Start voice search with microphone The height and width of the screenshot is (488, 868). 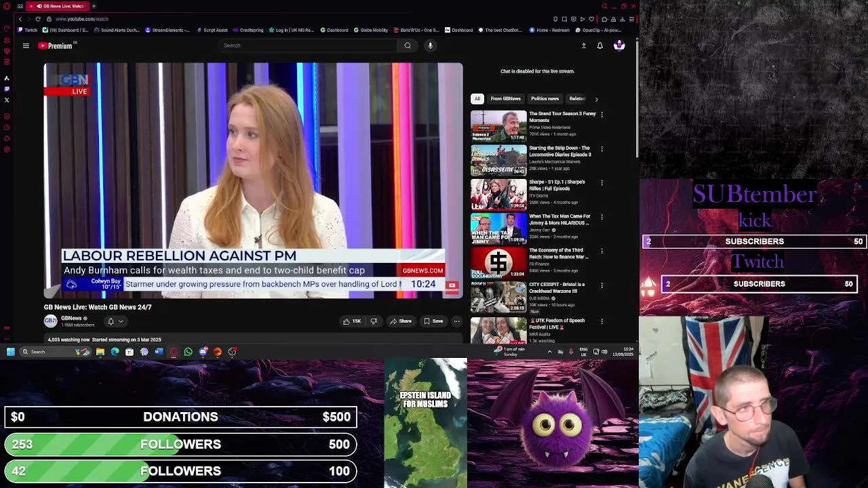pos(430,45)
